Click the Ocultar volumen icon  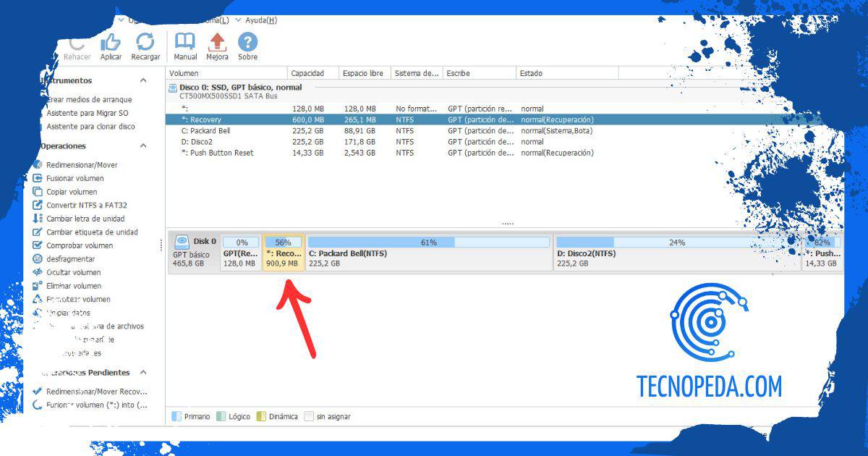coord(38,272)
